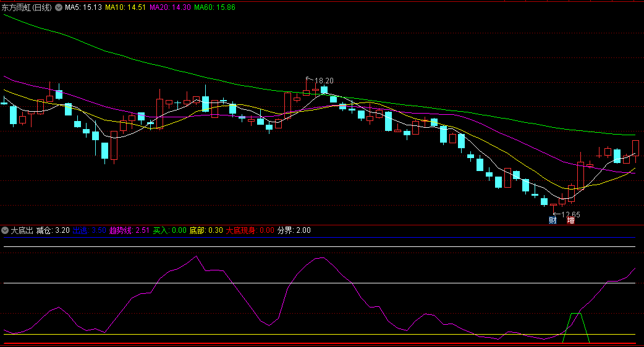Select the green 买入: 0.00 label
This screenshot has width=644, height=347.
coord(170,230)
